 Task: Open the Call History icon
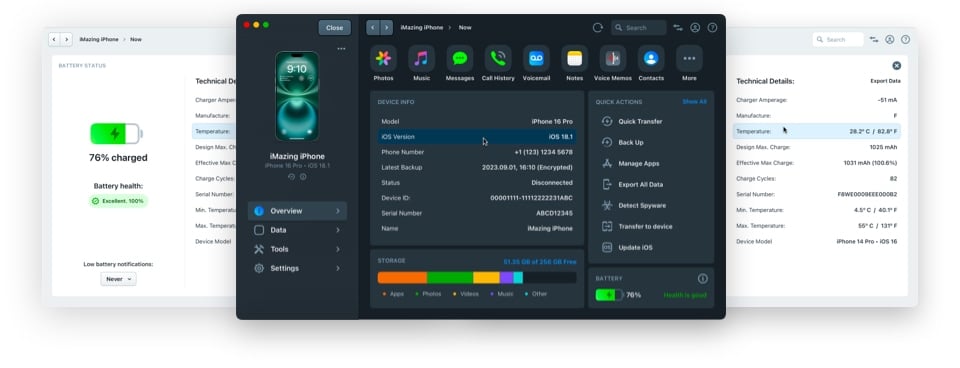[x=498, y=58]
